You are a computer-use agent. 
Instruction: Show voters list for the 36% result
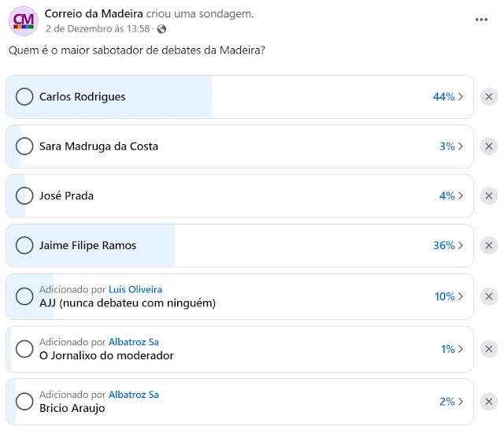pyautogui.click(x=447, y=246)
